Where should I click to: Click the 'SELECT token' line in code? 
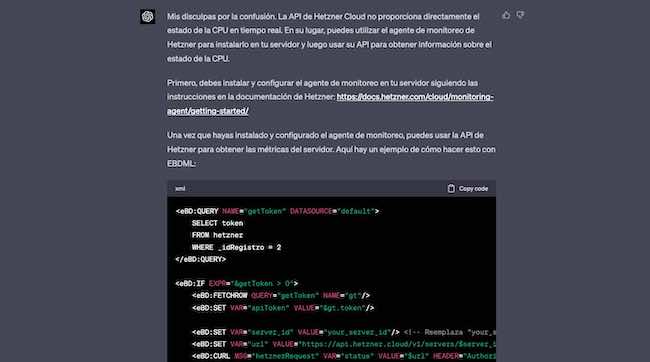(217, 223)
